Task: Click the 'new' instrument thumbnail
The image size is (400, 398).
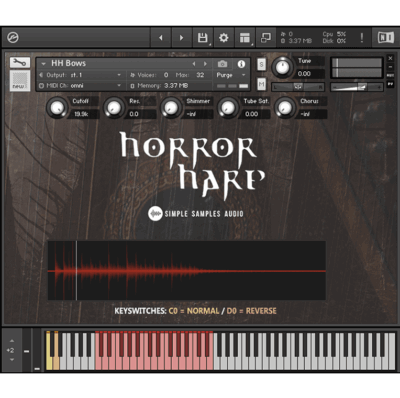Action: tap(20, 80)
